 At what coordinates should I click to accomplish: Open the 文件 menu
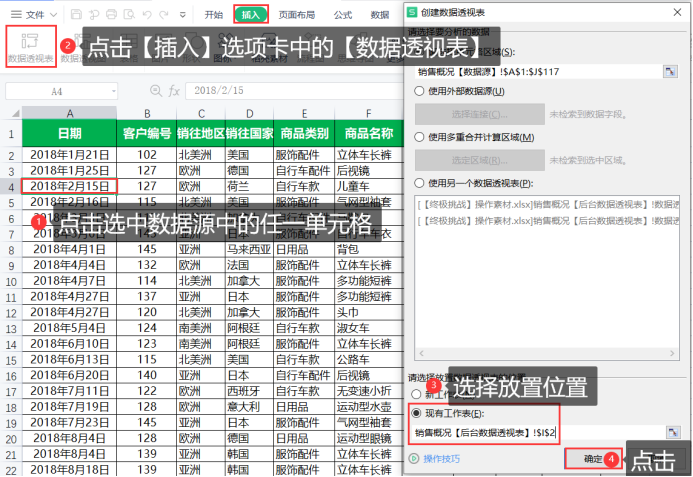[35, 15]
